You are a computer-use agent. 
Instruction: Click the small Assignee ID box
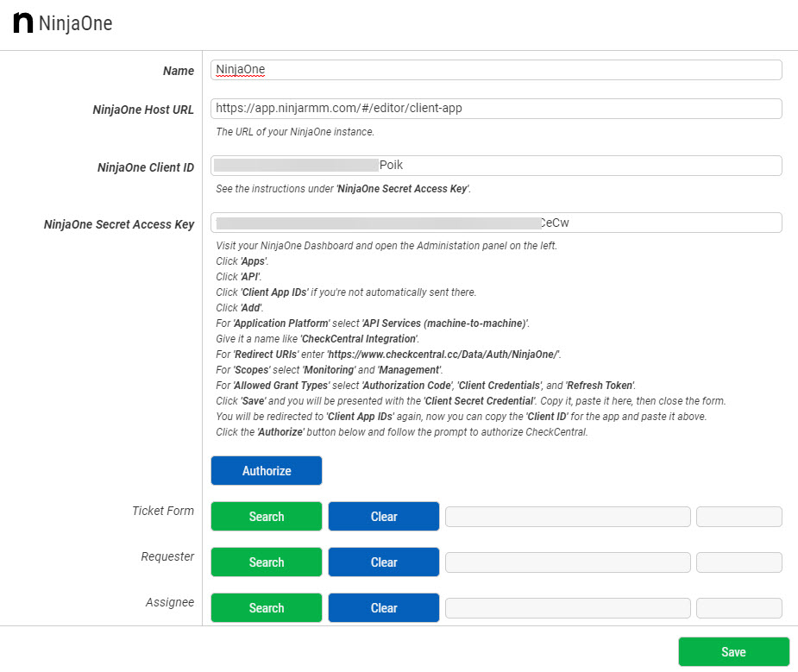coord(738,608)
